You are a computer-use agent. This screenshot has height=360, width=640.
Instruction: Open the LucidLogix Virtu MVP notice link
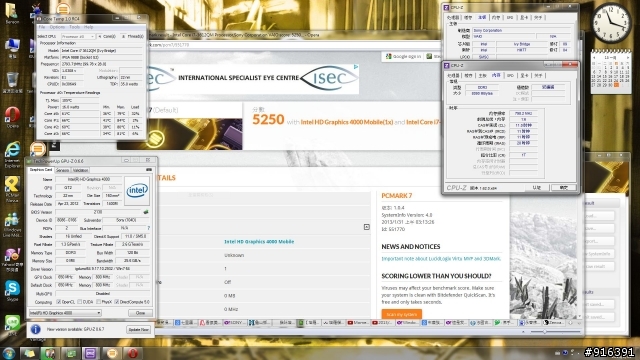pyautogui.click(x=441, y=259)
